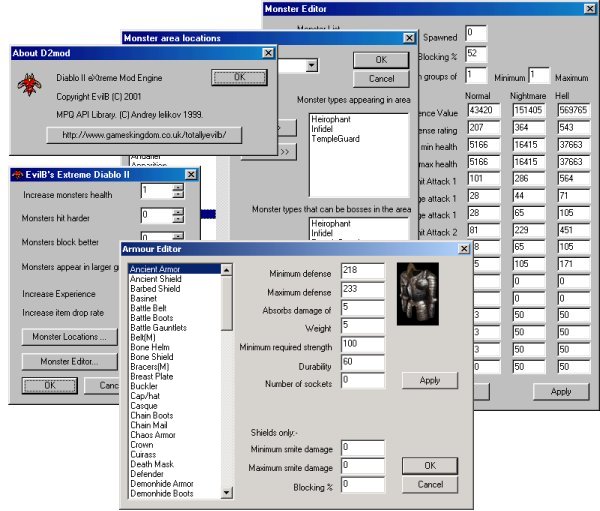Screen dimensions: 600x511
Task: Select TempleGuard in monster types appearing list
Action: tap(335, 139)
